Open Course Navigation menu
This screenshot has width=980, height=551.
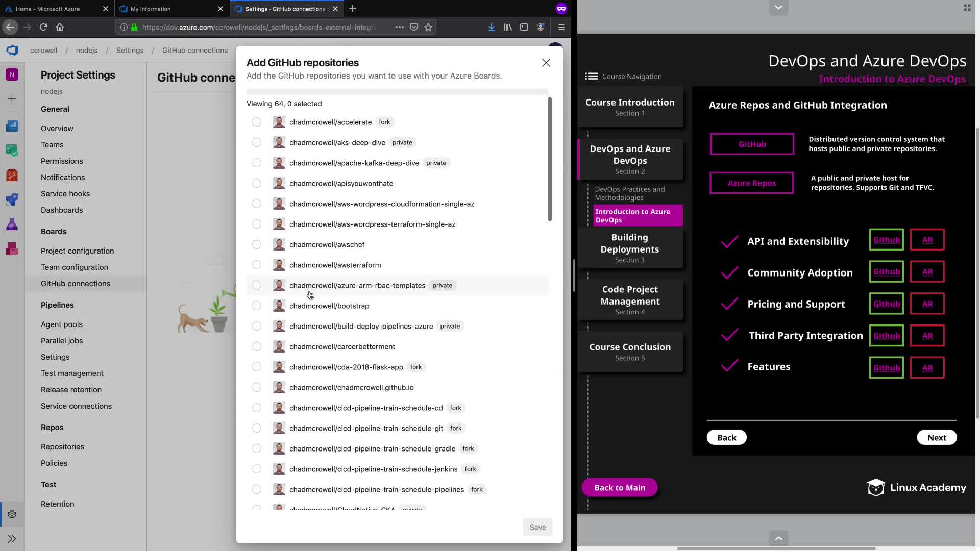(592, 76)
